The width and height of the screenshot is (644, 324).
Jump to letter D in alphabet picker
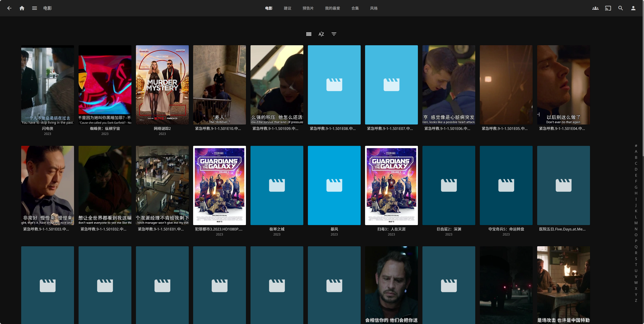tap(636, 169)
